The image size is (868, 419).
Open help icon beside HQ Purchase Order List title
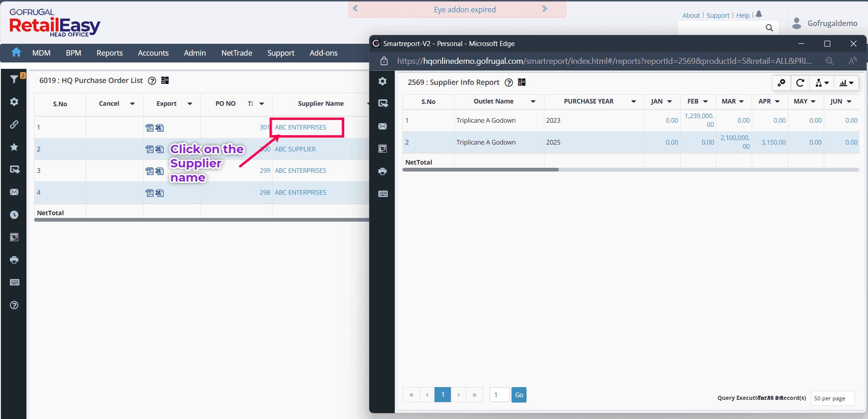(x=152, y=81)
